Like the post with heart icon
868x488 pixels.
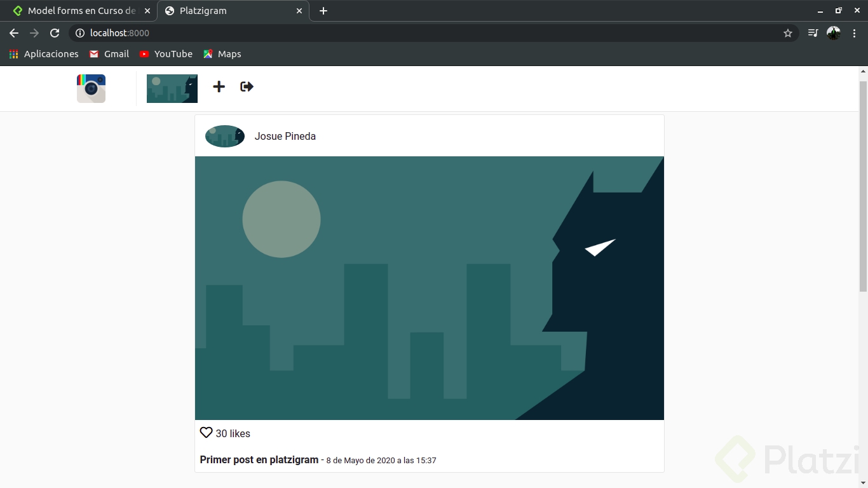206,433
